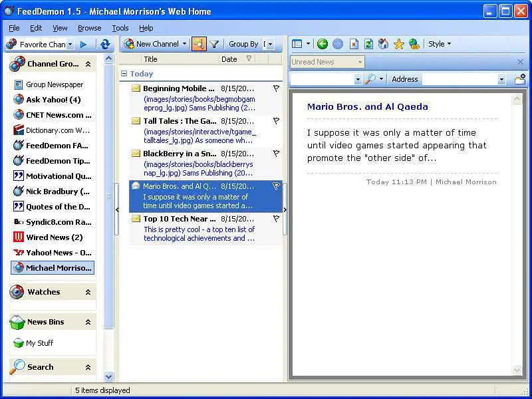Open the Tools menu
This screenshot has height=399, width=532.
[x=120, y=28]
